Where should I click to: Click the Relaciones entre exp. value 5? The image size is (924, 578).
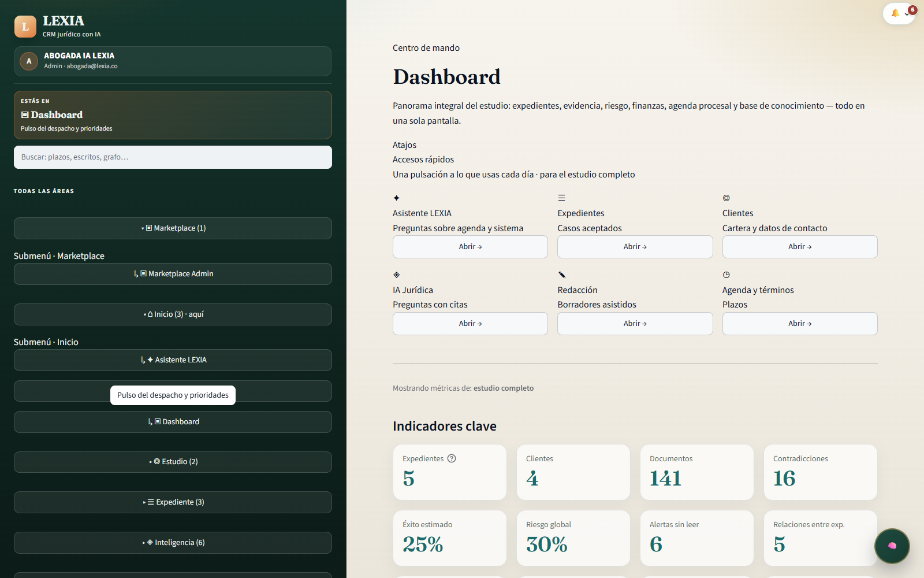point(779,544)
